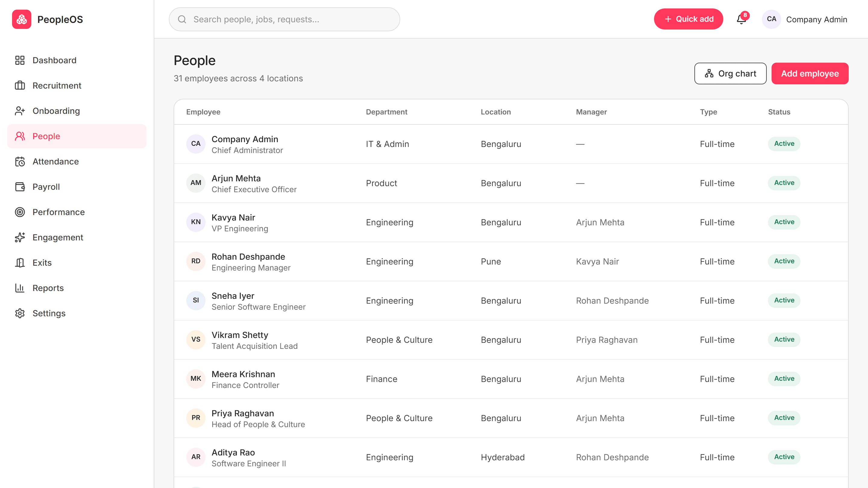Viewport: 868px width, 488px height.
Task: Click the Engagement sparkles icon
Action: (20, 237)
